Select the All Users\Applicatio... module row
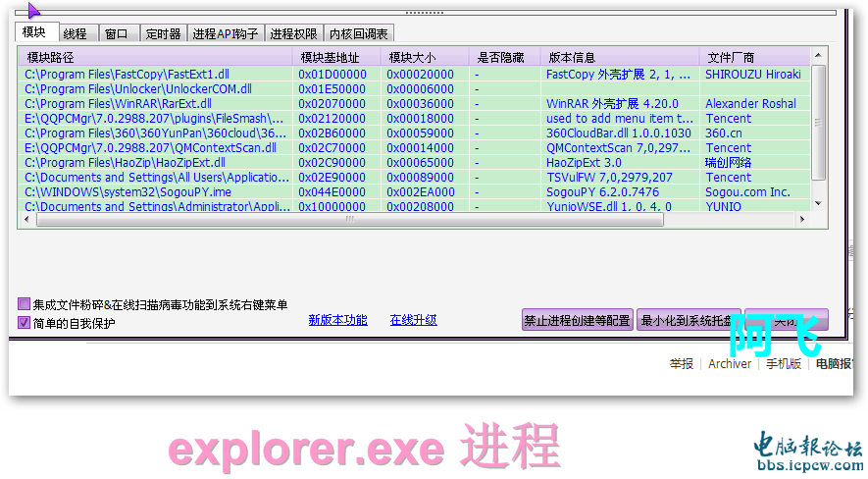The width and height of the screenshot is (868, 479). point(415,178)
